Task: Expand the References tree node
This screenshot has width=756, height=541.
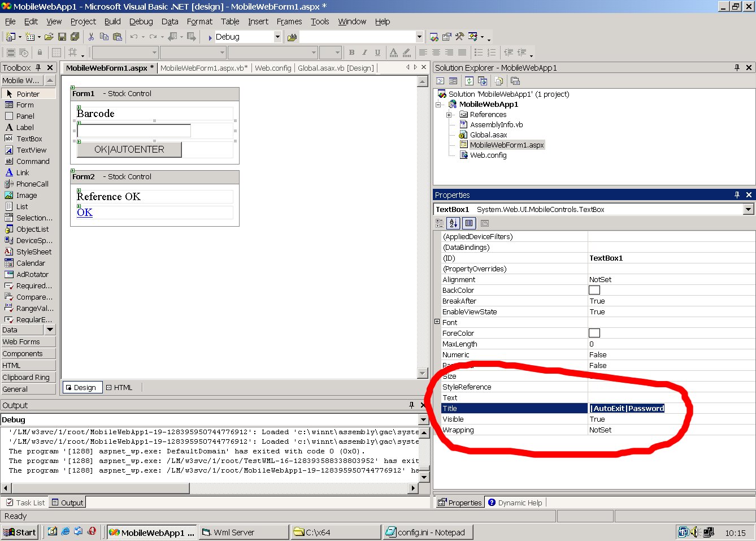Action: [x=449, y=115]
